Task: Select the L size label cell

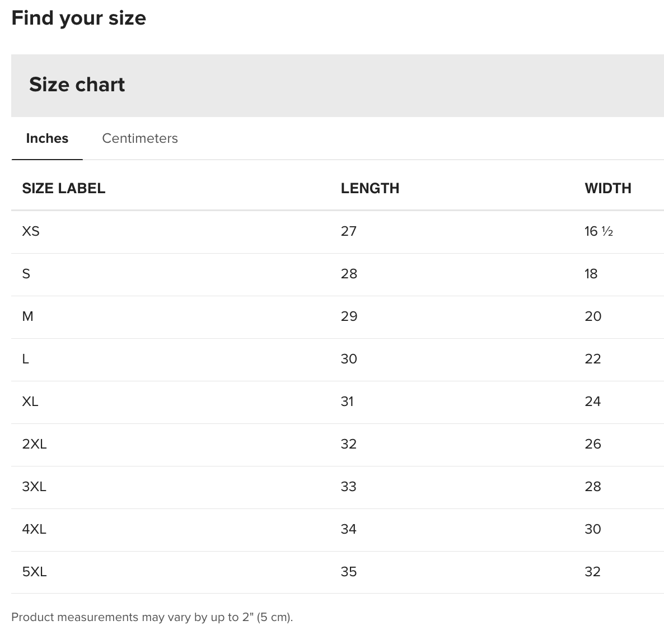Action: coord(25,359)
